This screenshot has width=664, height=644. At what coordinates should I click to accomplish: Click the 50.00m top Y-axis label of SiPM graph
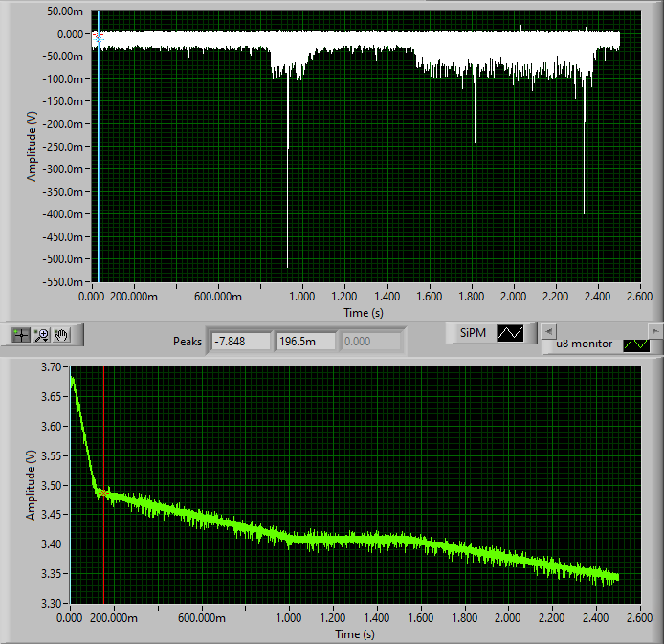[65, 11]
